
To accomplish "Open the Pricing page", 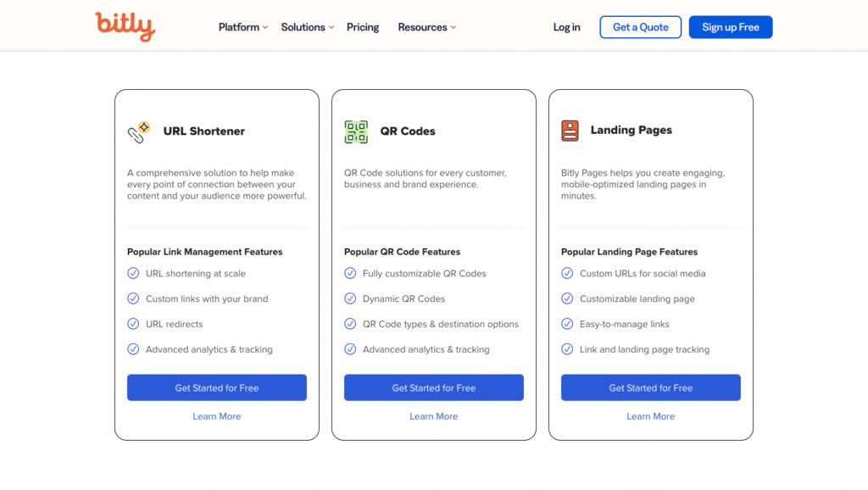I will click(363, 27).
